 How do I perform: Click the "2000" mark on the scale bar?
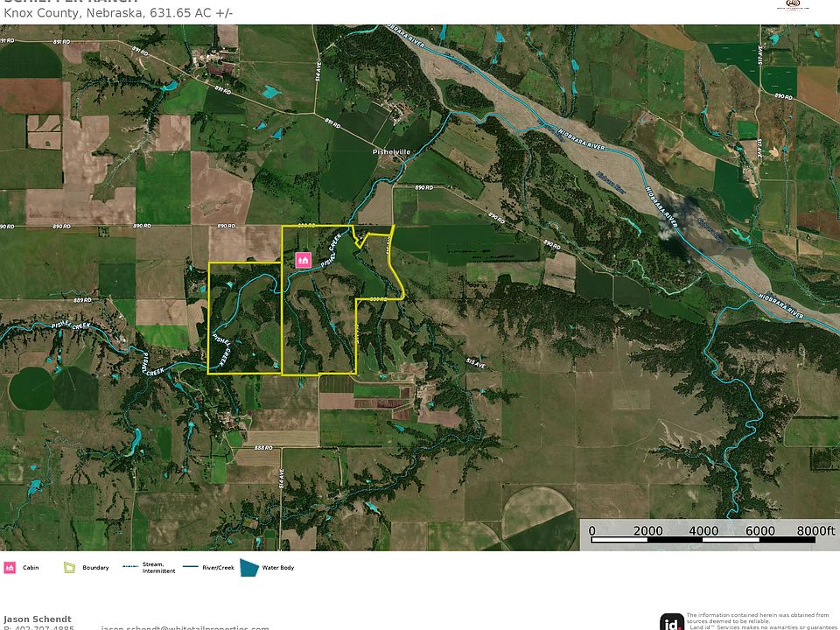[x=647, y=530]
